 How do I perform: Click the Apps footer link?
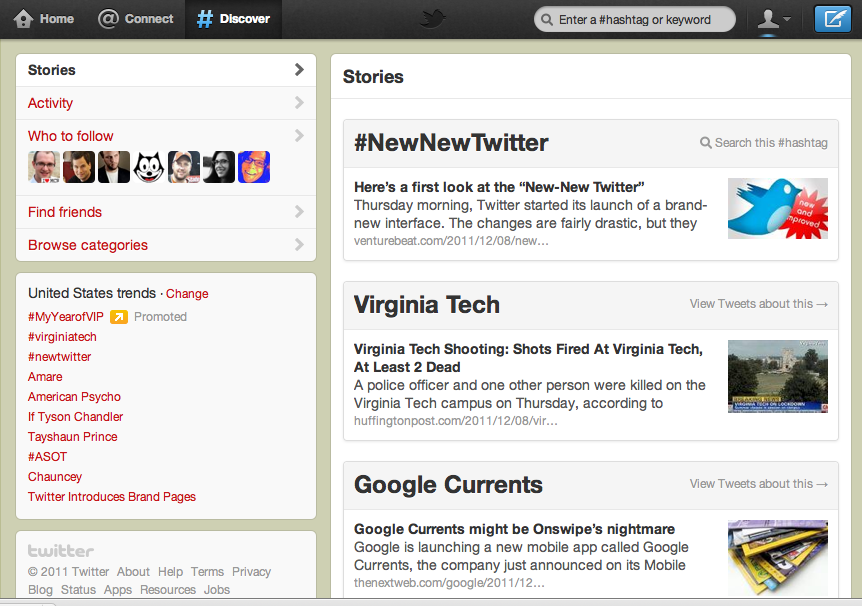[x=118, y=590]
